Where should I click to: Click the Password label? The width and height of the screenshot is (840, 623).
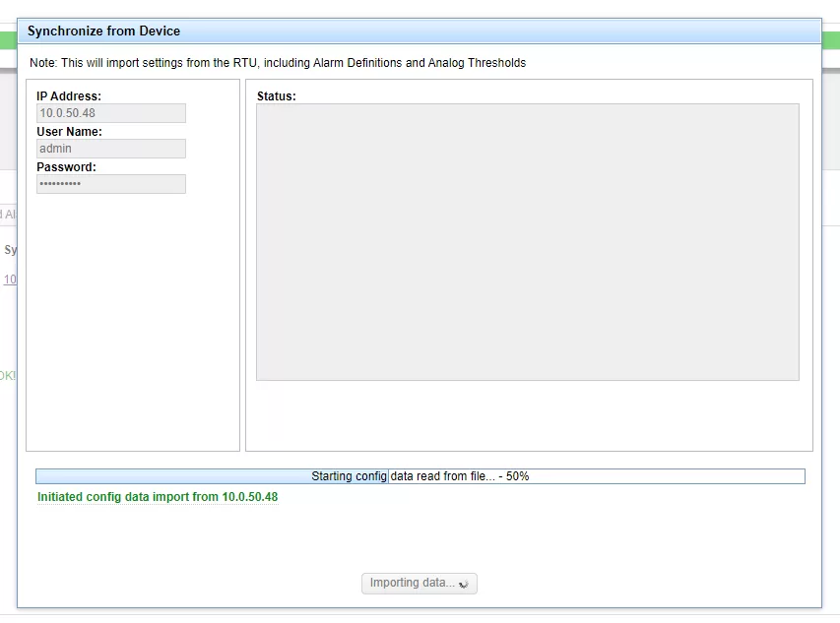66,166
